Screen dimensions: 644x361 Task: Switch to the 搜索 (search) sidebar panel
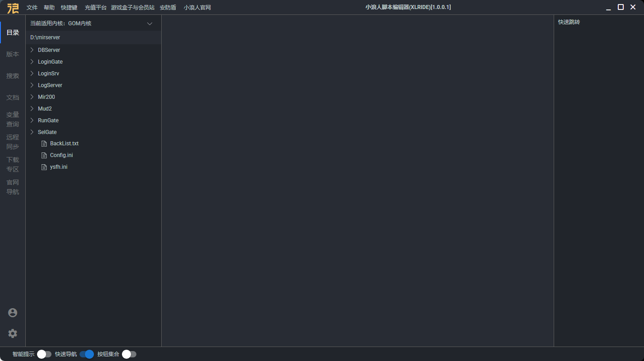(x=13, y=75)
